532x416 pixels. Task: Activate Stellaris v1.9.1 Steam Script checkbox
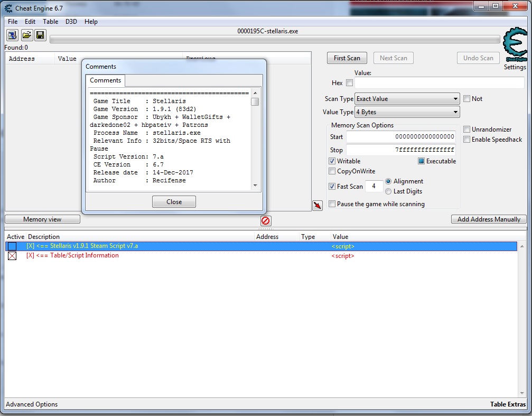pos(12,246)
